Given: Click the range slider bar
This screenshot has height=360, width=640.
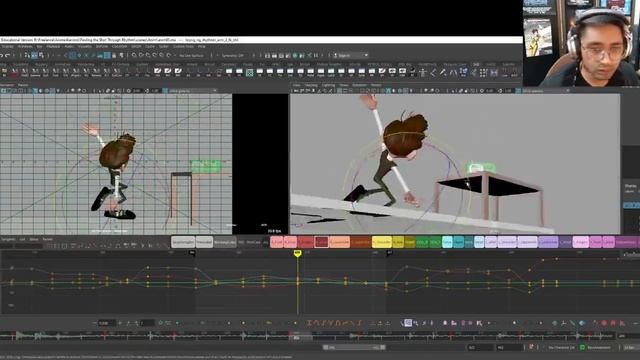Looking at the screenshot, I should point(354,347).
